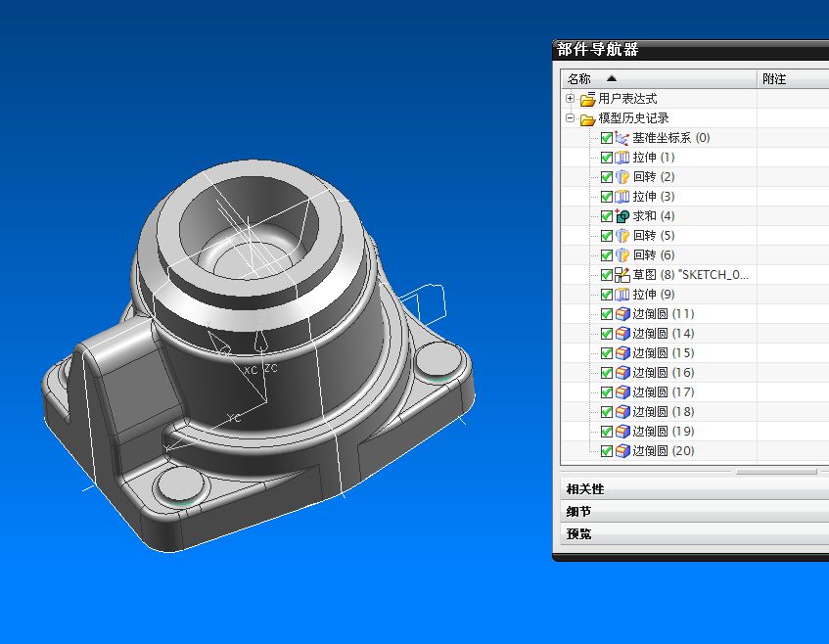The width and height of the screenshot is (829, 644).
Task: Click the 边倒圆 (20) edge blend icon
Action: coord(622,451)
